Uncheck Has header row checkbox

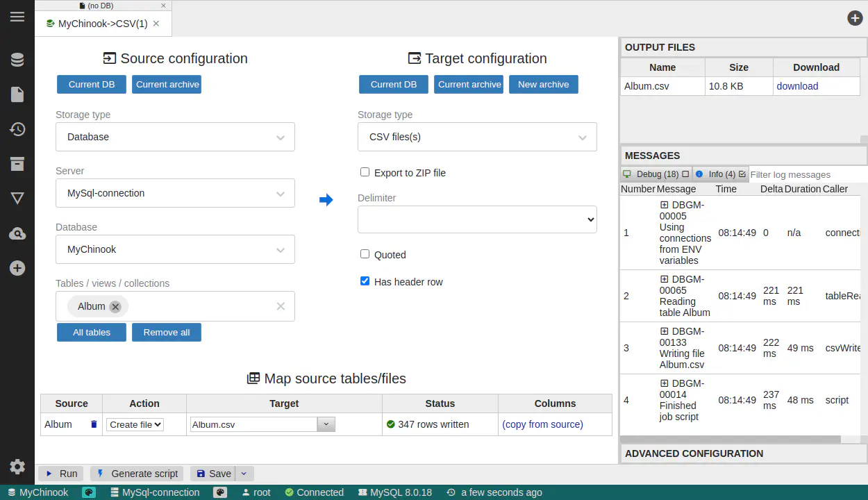(x=365, y=281)
